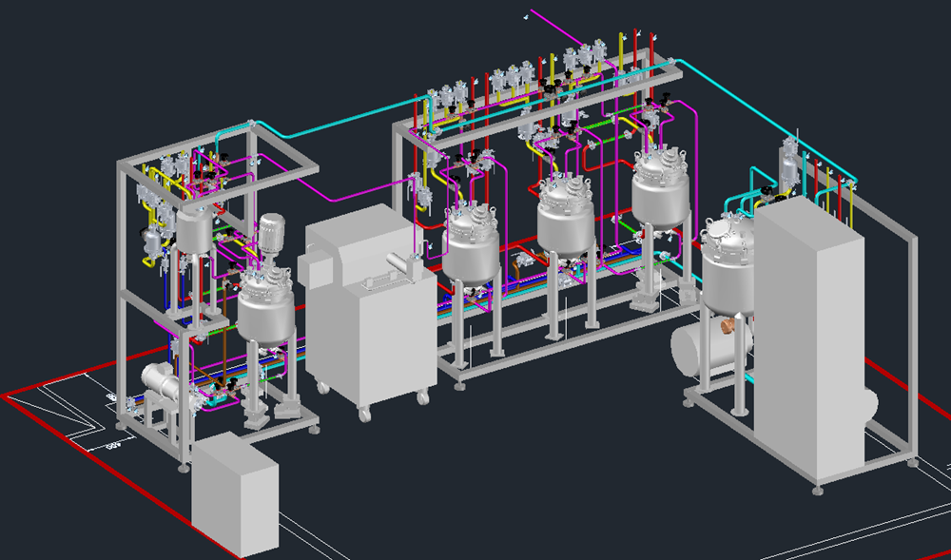The image size is (951, 560).
Task: Select the pump at the left skid base
Action: point(162,381)
